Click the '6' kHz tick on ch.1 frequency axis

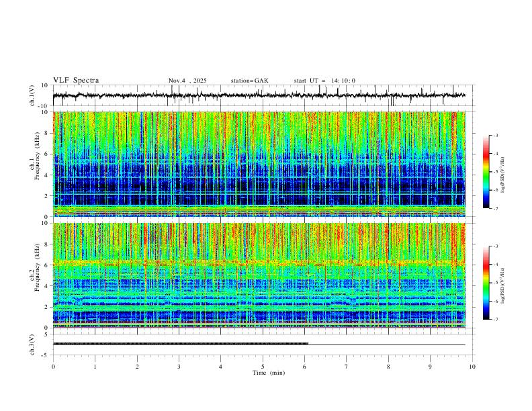[47, 154]
